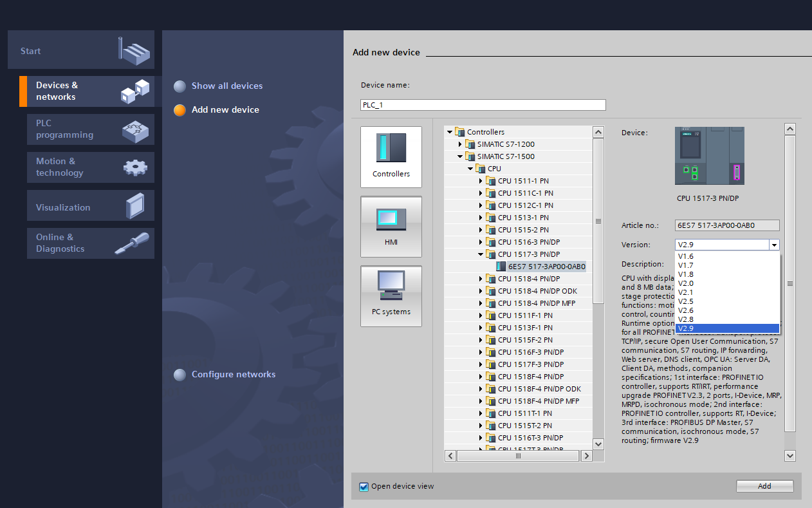The width and height of the screenshot is (812, 508).
Task: Click the description panel scroll down arrow
Action: pyautogui.click(x=790, y=456)
